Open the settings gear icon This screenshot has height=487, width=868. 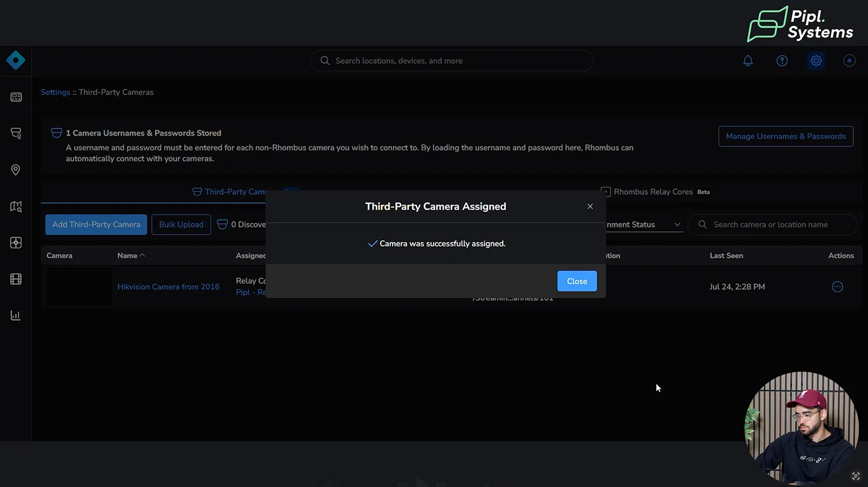pyautogui.click(x=816, y=61)
